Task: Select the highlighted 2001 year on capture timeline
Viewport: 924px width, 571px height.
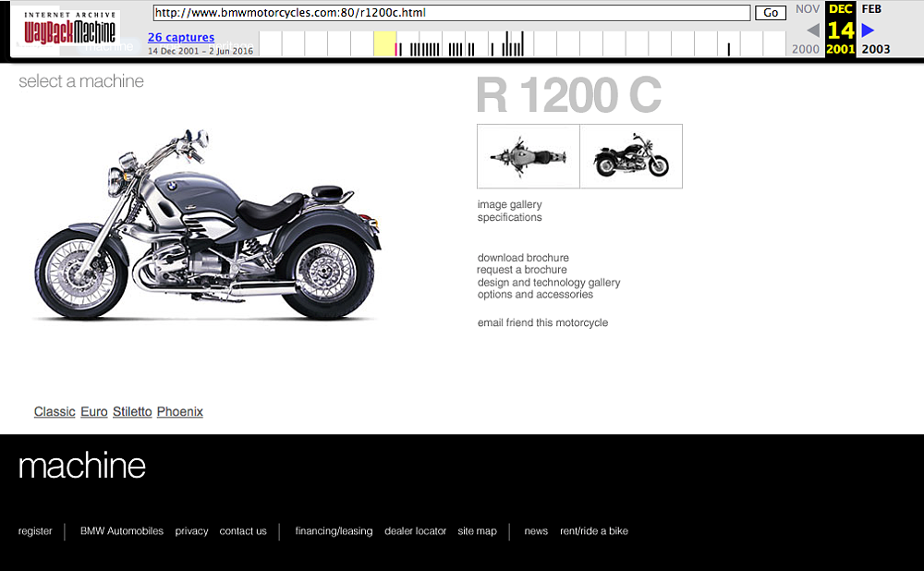Action: coord(384,43)
